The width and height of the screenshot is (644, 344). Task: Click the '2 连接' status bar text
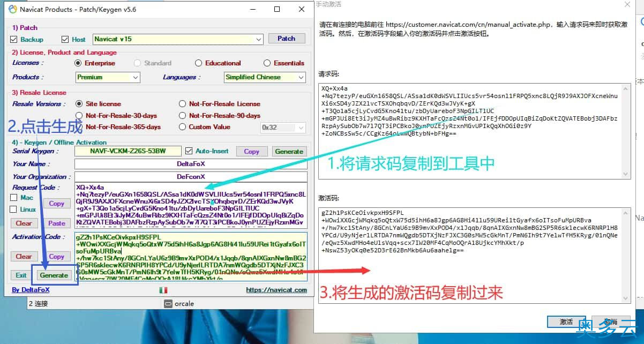(38, 304)
